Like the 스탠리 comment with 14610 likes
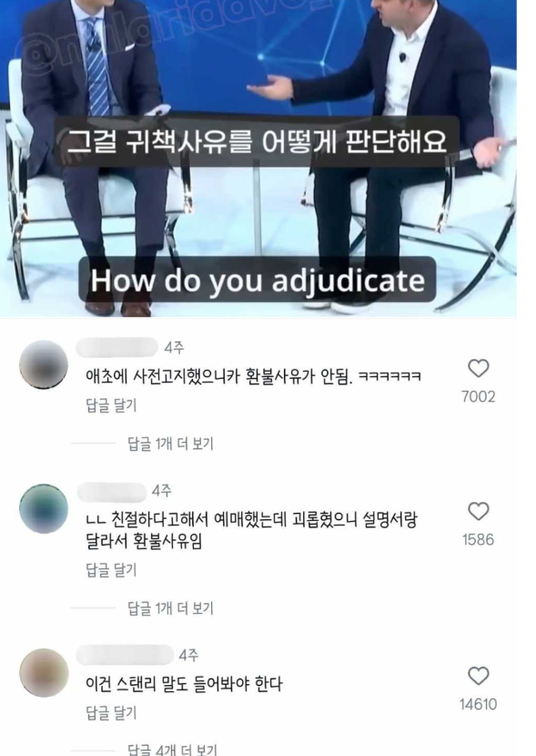 (x=478, y=676)
